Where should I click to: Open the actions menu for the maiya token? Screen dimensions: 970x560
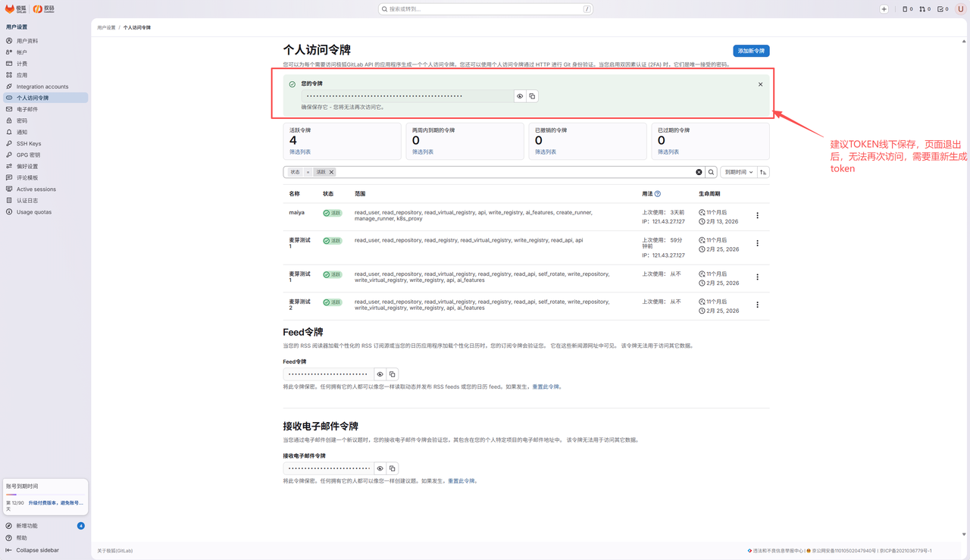pyautogui.click(x=757, y=216)
